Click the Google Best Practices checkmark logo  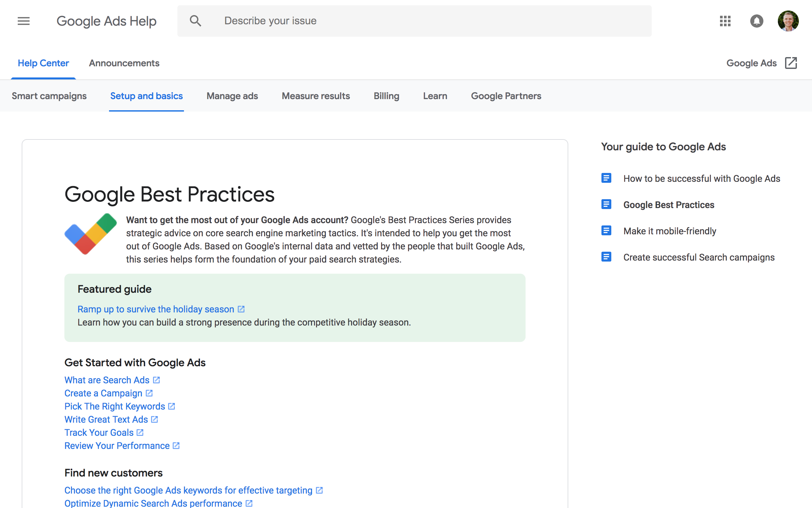(x=90, y=234)
